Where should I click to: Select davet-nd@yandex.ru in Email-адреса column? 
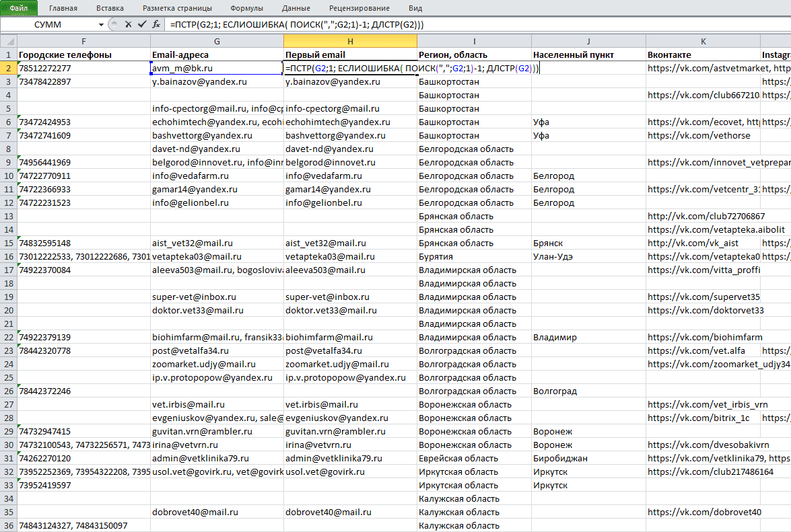[x=217, y=149]
